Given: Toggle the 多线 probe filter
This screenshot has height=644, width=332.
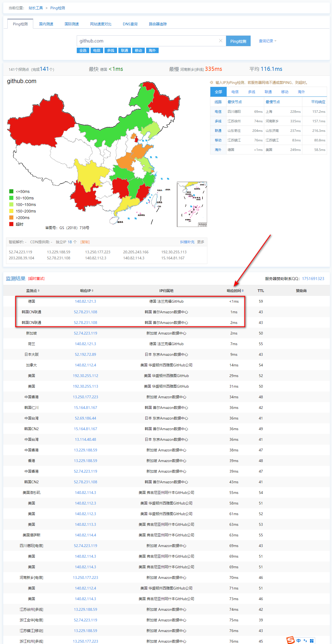Looking at the screenshot, I should [110, 50].
